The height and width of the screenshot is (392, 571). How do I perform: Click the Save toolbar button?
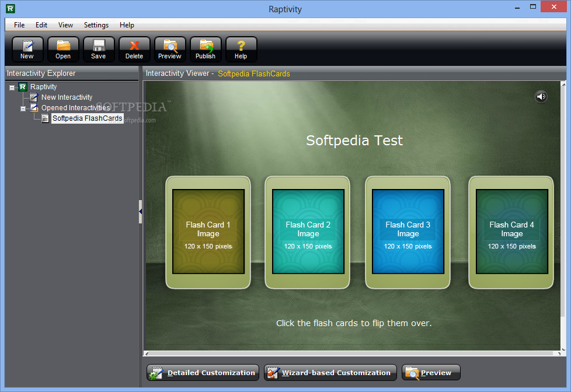tap(98, 49)
